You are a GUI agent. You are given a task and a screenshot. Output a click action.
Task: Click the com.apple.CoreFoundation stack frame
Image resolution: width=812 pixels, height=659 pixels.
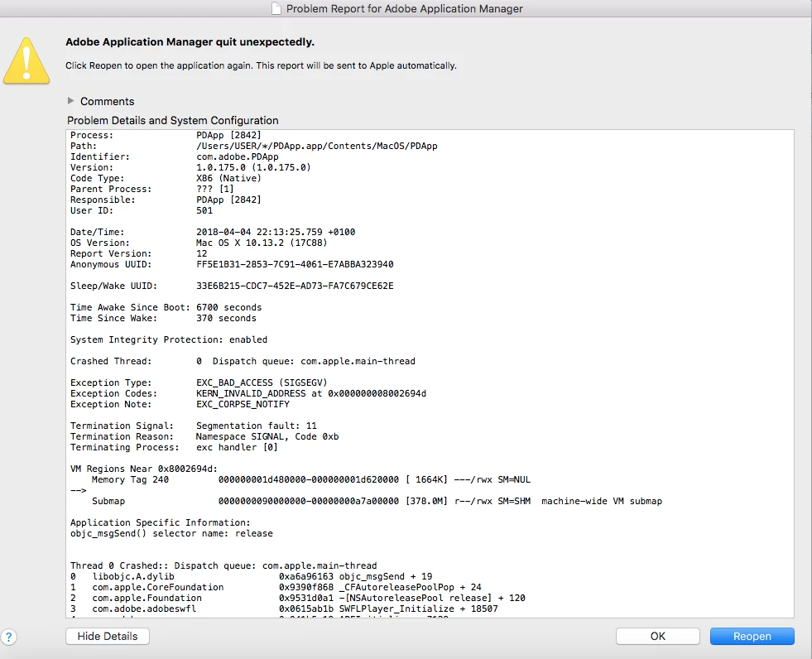tap(276, 587)
